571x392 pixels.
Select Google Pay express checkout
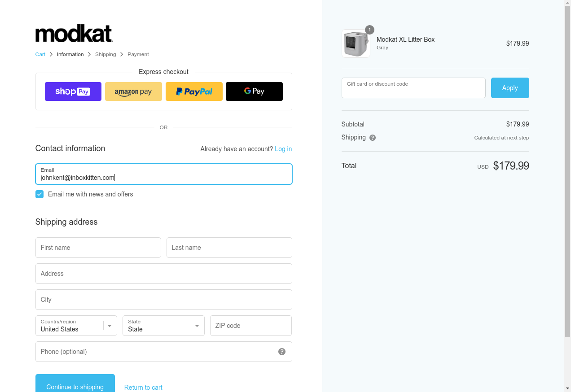(254, 91)
